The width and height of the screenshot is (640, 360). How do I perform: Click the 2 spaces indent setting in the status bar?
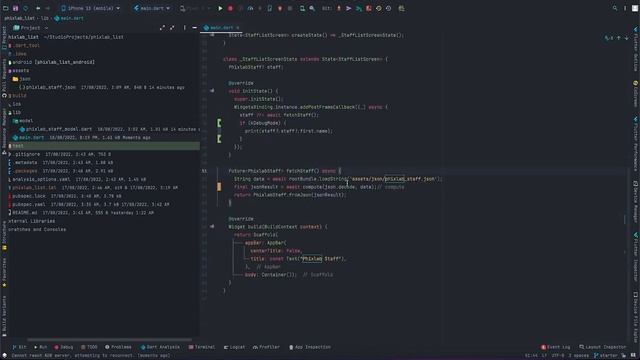click(579, 356)
